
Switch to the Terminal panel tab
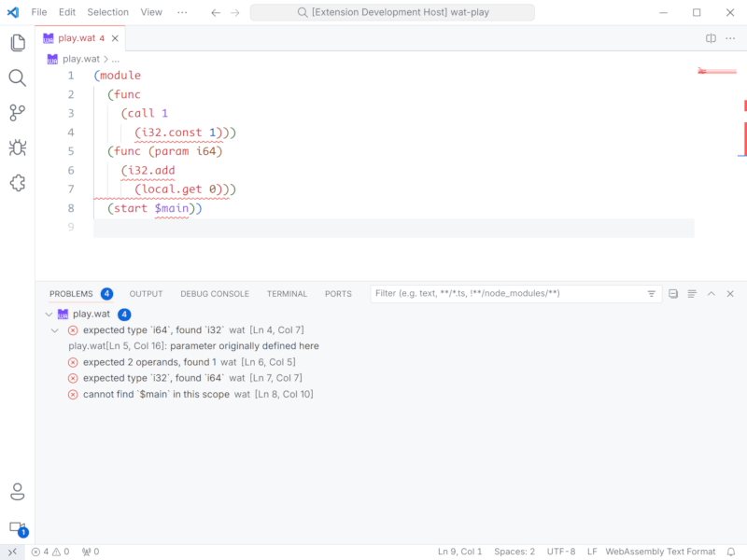click(x=287, y=294)
